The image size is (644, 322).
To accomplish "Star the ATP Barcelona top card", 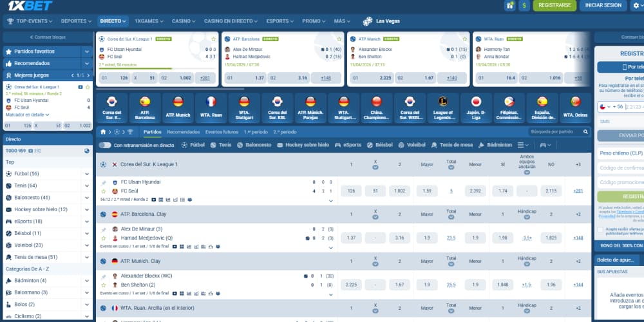I will [339, 39].
